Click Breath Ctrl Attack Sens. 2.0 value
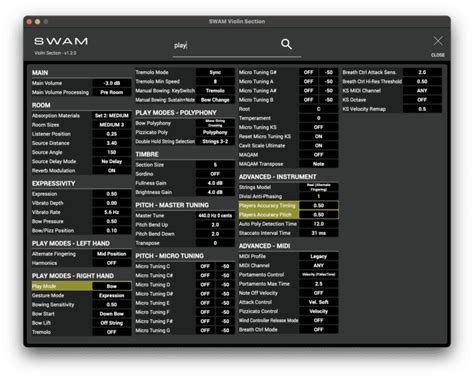 [x=422, y=72]
